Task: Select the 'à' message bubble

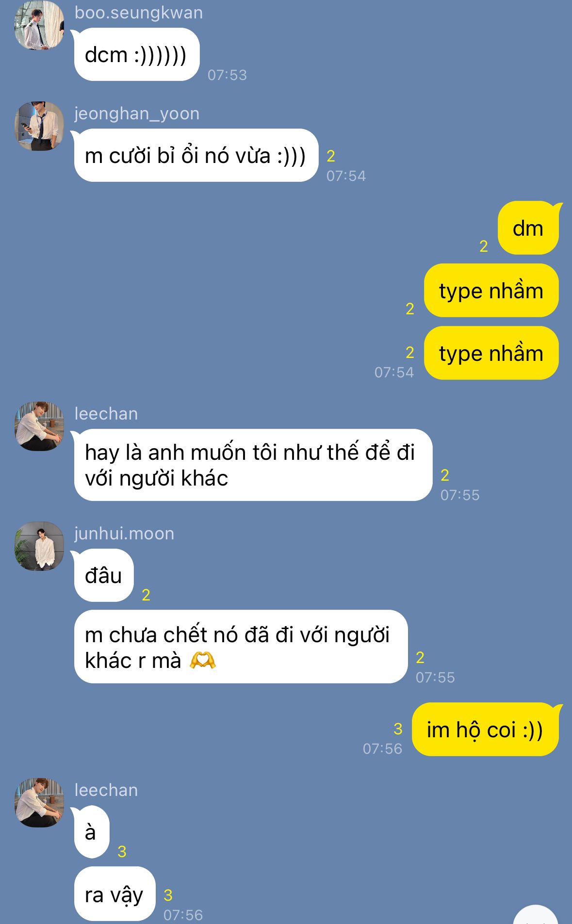Action: 91,832
